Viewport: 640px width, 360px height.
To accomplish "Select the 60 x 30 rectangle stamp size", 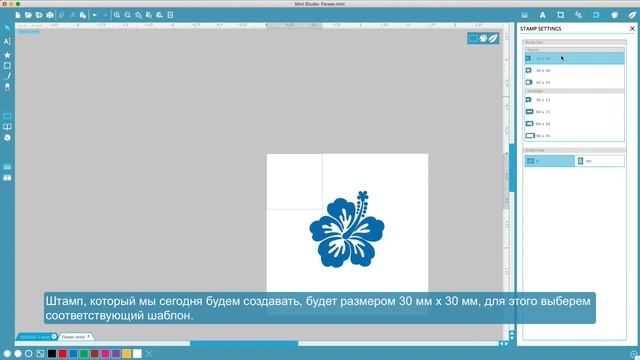I will (x=574, y=124).
